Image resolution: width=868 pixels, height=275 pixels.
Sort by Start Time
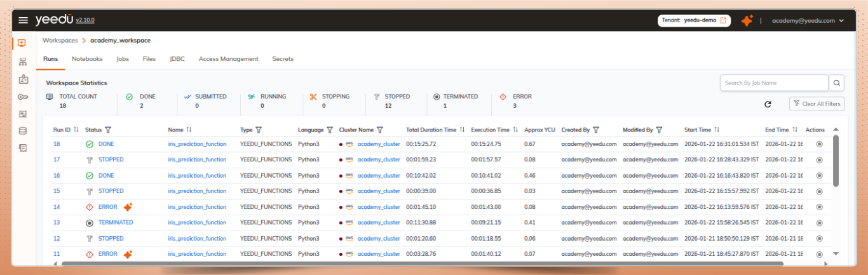717,130
